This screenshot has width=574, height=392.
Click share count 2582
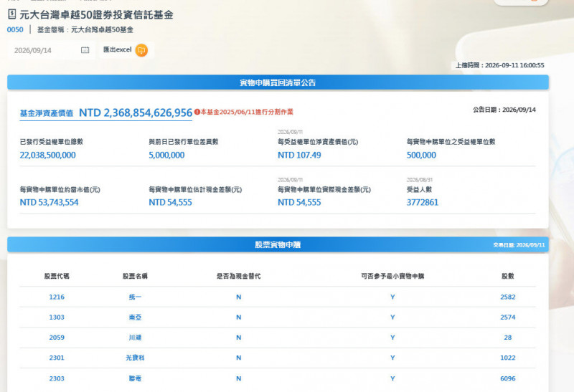tap(508, 297)
